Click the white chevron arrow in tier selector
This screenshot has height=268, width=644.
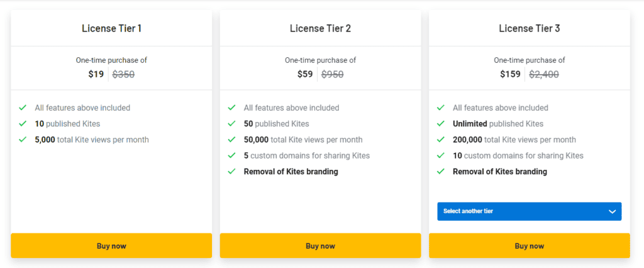pyautogui.click(x=612, y=211)
